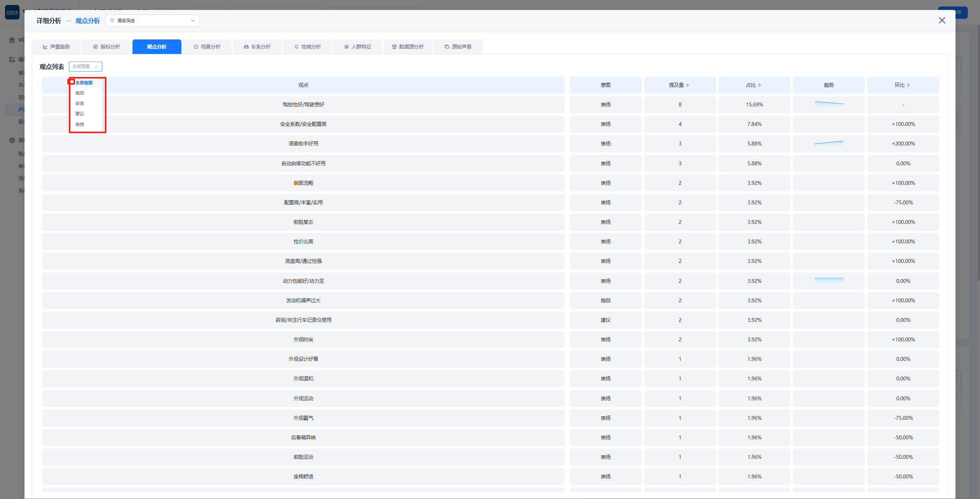Click the 观点分析 breadcrumb link
980x499 pixels.
[x=87, y=21]
